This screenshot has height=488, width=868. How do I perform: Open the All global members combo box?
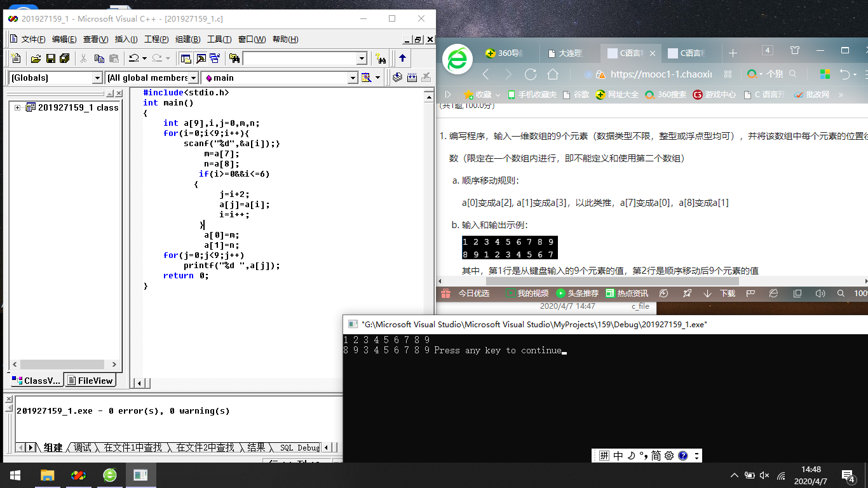tap(152, 78)
